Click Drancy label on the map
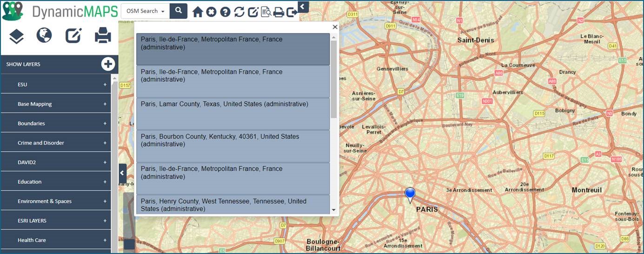 point(567,72)
